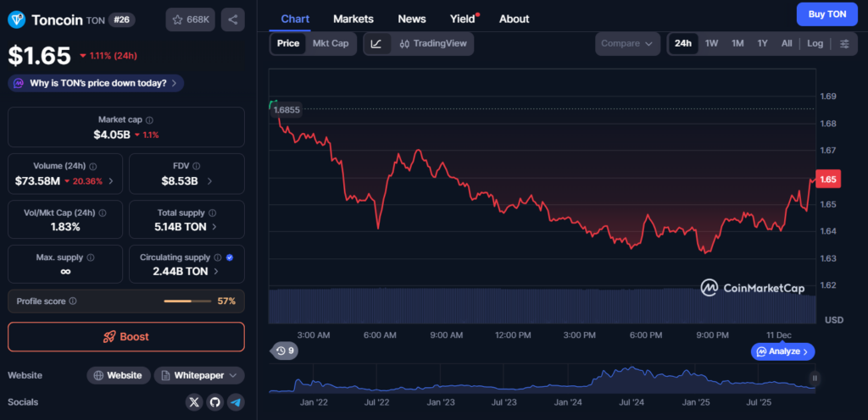868x420 pixels.
Task: Switch to TradingView candlestick chart
Action: coord(433,44)
